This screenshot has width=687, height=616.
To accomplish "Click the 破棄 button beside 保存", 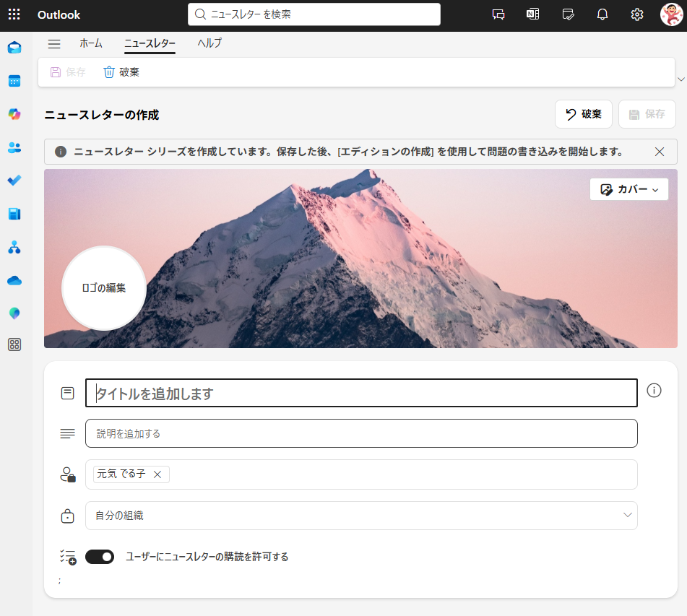I will coord(583,114).
